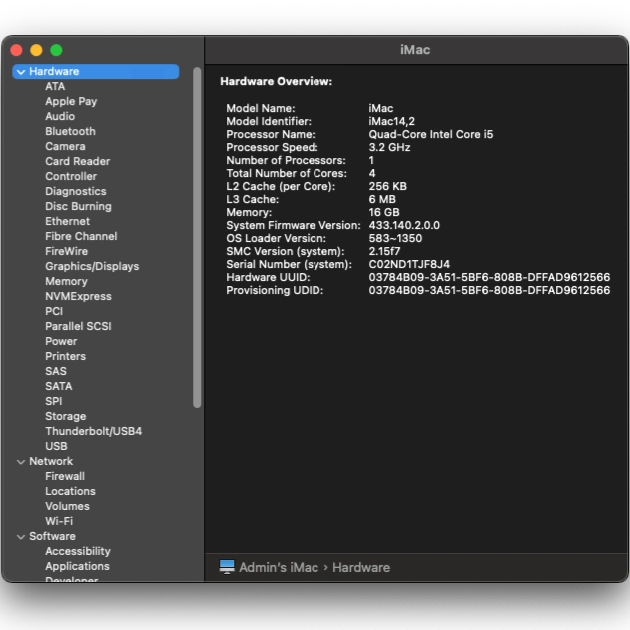630x630 pixels.
Task: Select ATA in the sidebar
Action: click(55, 86)
